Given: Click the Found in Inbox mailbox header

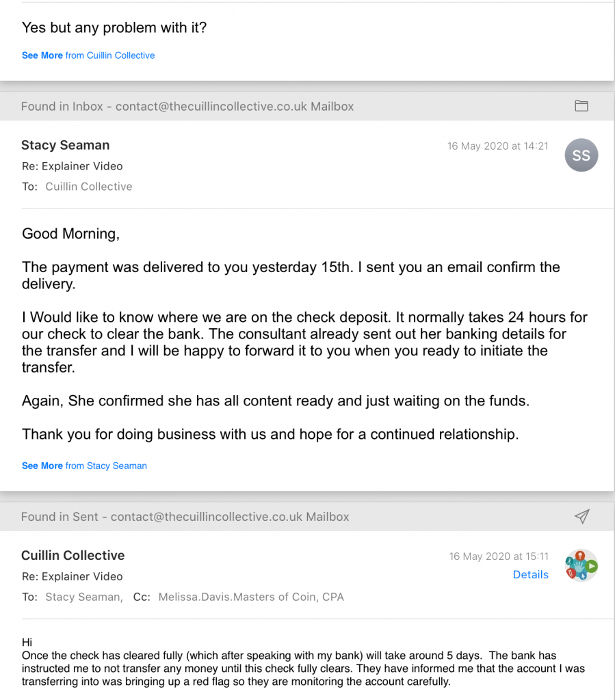Looking at the screenshot, I should pyautogui.click(x=187, y=107).
